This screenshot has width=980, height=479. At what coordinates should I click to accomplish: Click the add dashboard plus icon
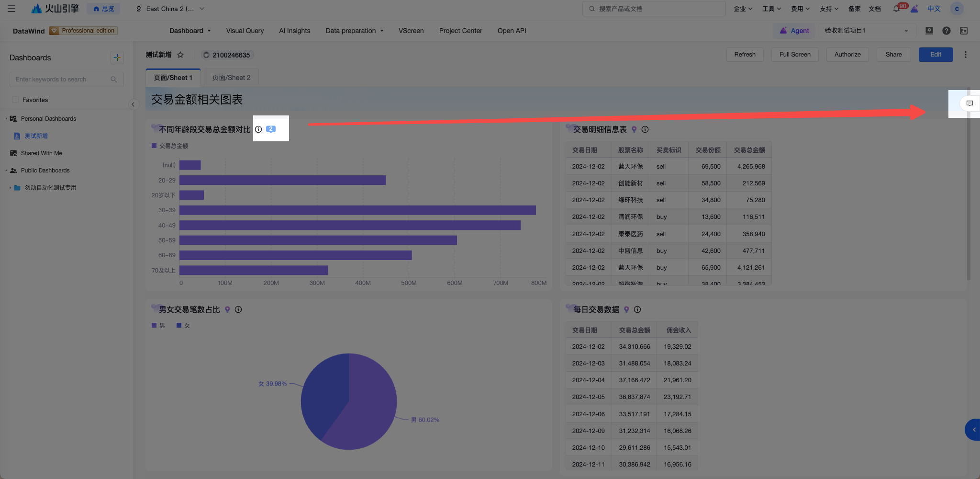[x=117, y=57]
